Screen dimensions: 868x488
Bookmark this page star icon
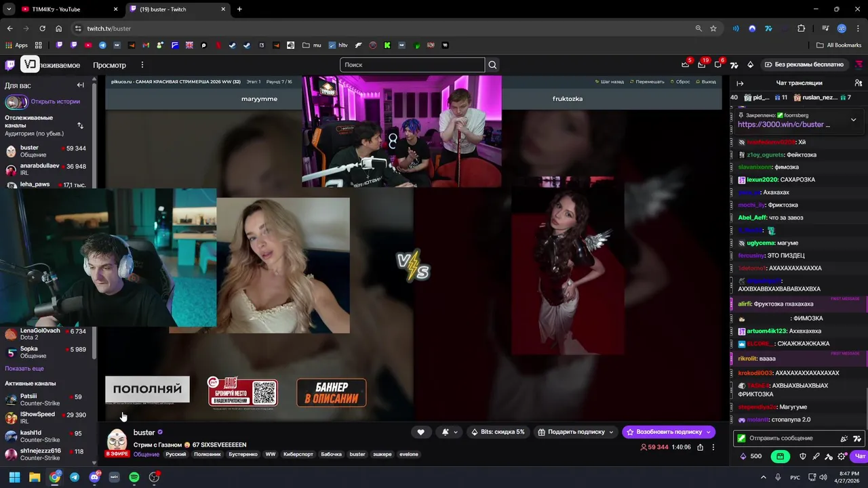(x=713, y=28)
